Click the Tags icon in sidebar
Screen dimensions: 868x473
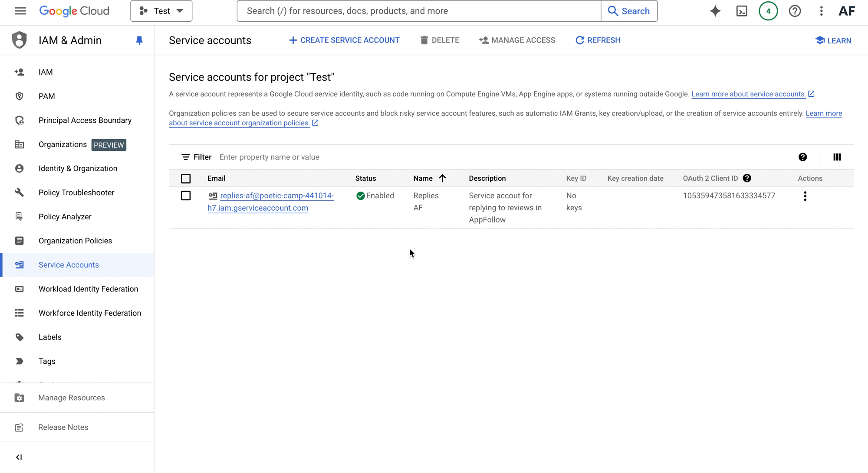[x=19, y=361]
